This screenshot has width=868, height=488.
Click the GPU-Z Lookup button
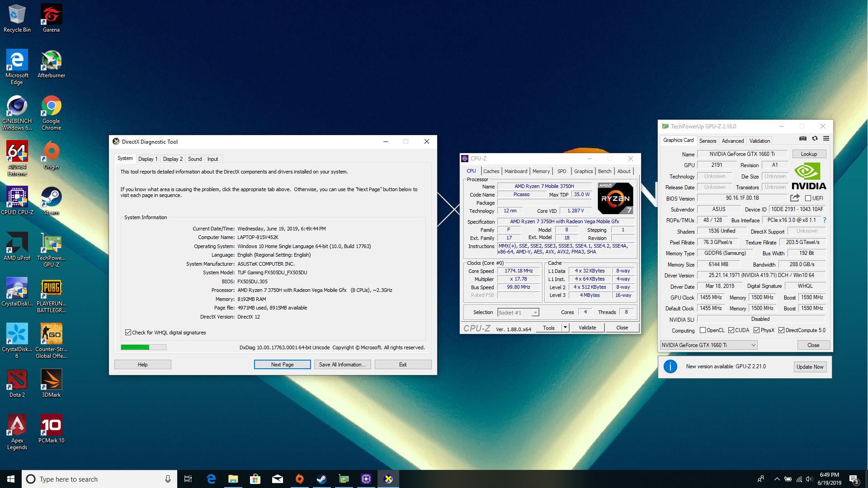(809, 154)
